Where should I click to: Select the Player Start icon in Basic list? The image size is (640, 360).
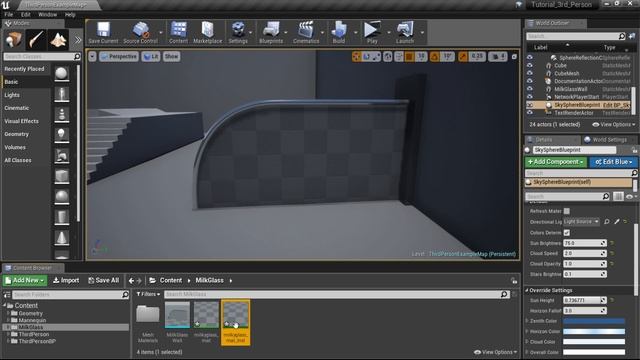tap(62, 156)
